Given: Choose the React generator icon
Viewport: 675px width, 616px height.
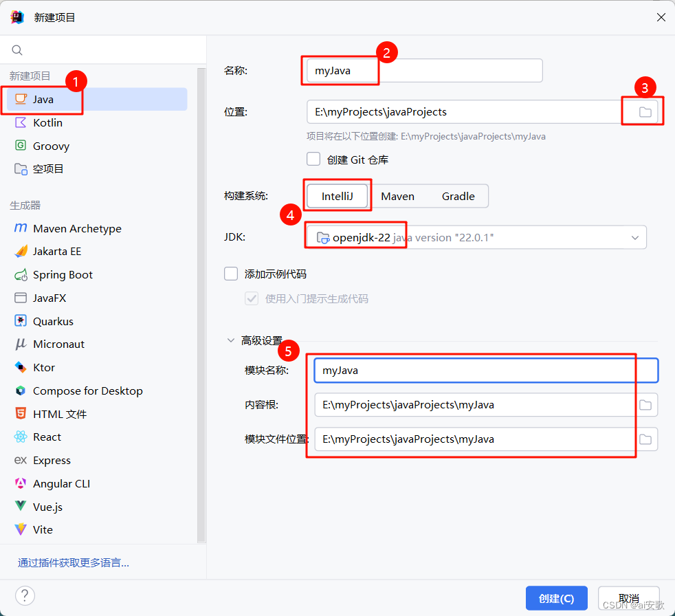Looking at the screenshot, I should (21, 437).
